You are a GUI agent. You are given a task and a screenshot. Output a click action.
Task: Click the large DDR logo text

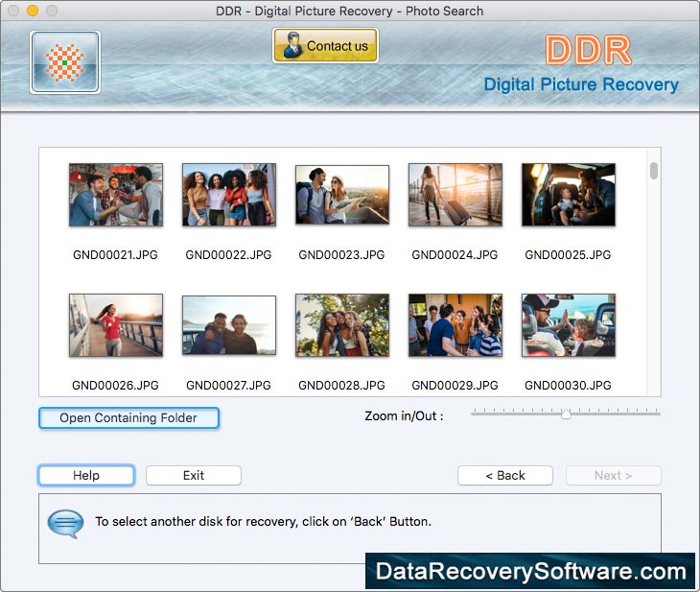(589, 50)
